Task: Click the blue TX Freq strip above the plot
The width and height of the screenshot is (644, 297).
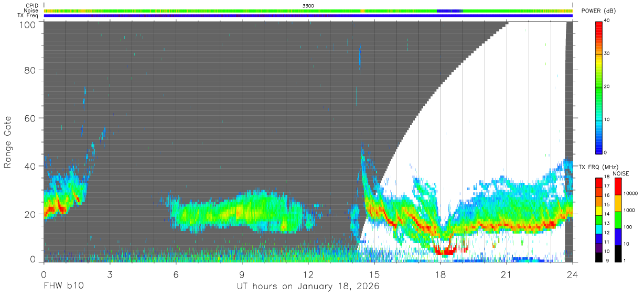Action: coord(308,16)
